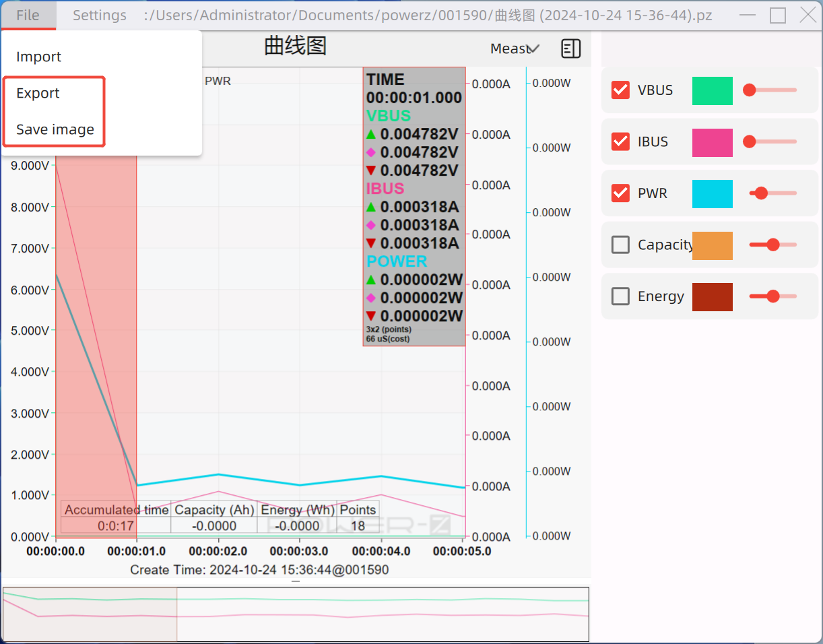
Task: Click the green VBUS color swatch
Action: pyautogui.click(x=712, y=90)
